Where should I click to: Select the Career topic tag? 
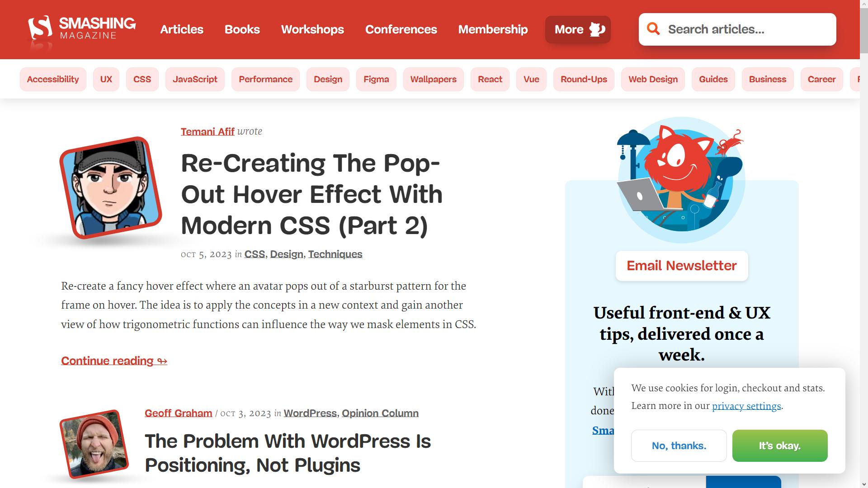(821, 79)
